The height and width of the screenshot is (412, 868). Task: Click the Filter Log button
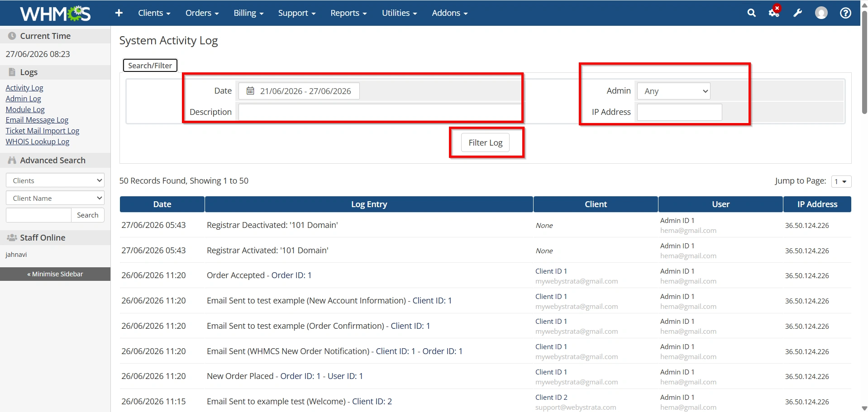(x=486, y=142)
